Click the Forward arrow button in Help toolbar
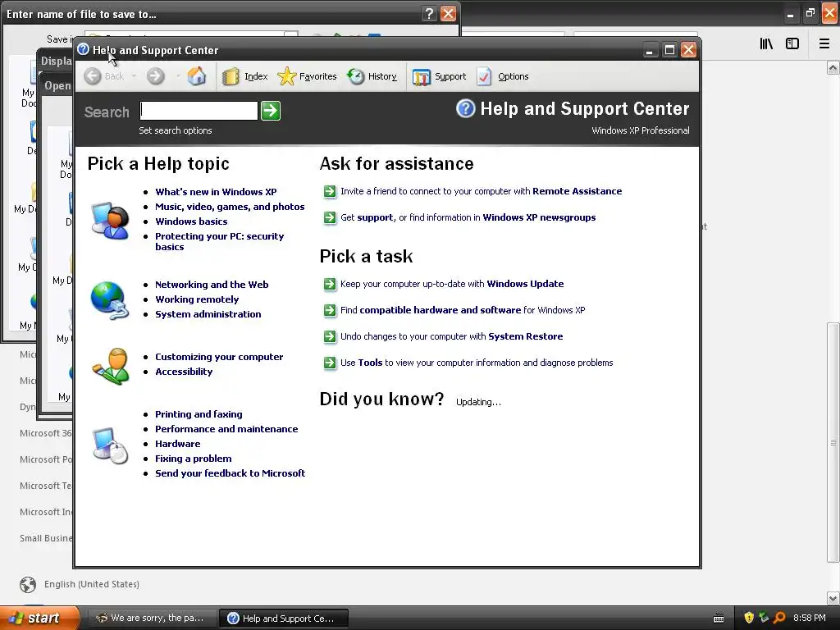This screenshot has height=630, width=840. pyautogui.click(x=155, y=76)
